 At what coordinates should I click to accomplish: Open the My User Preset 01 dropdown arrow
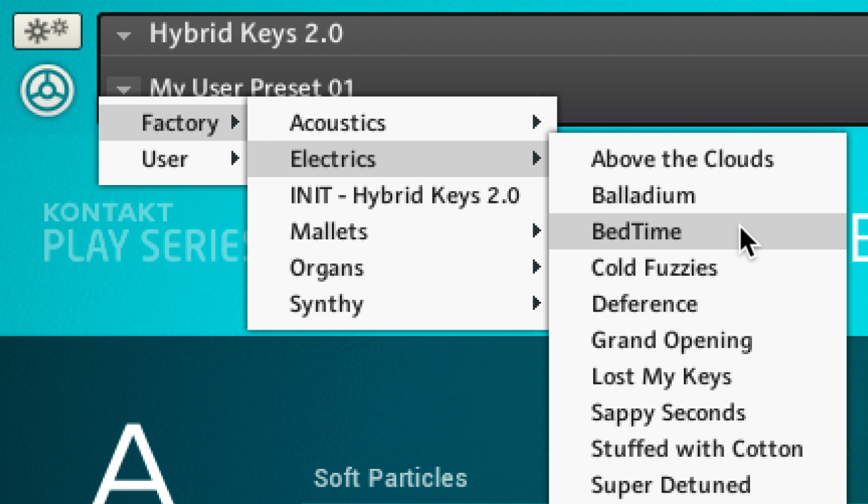[x=124, y=87]
